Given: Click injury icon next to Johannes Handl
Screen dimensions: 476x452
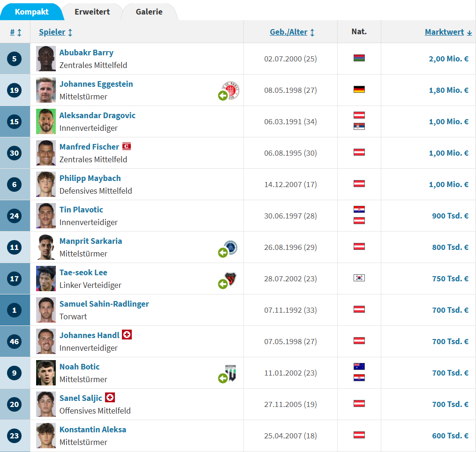Looking at the screenshot, I should tap(127, 335).
